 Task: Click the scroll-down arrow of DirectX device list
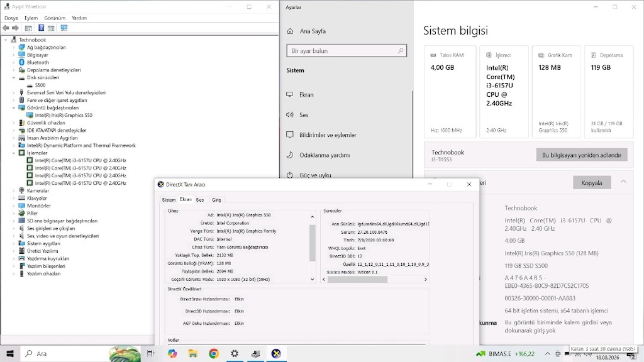[313, 279]
